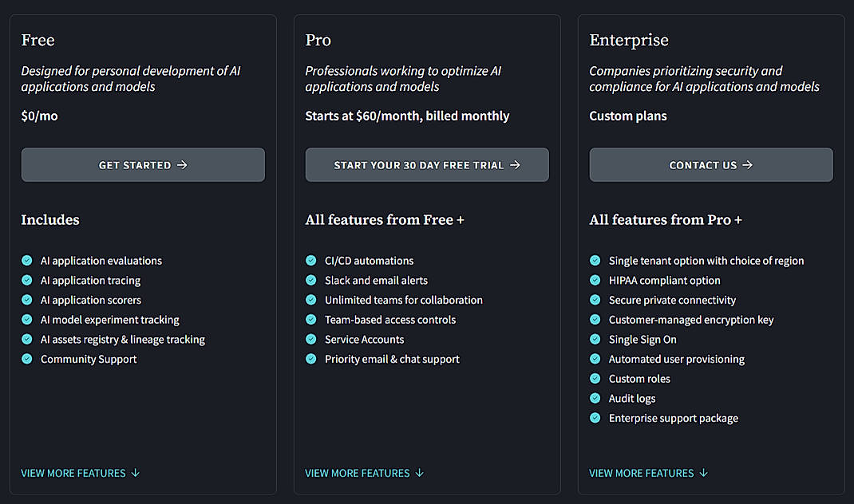854x504 pixels.
Task: Click 'Enterprise support package' feature text
Action: tap(673, 418)
